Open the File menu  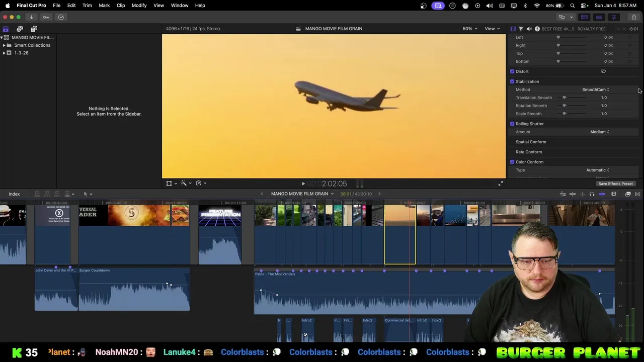57,6
